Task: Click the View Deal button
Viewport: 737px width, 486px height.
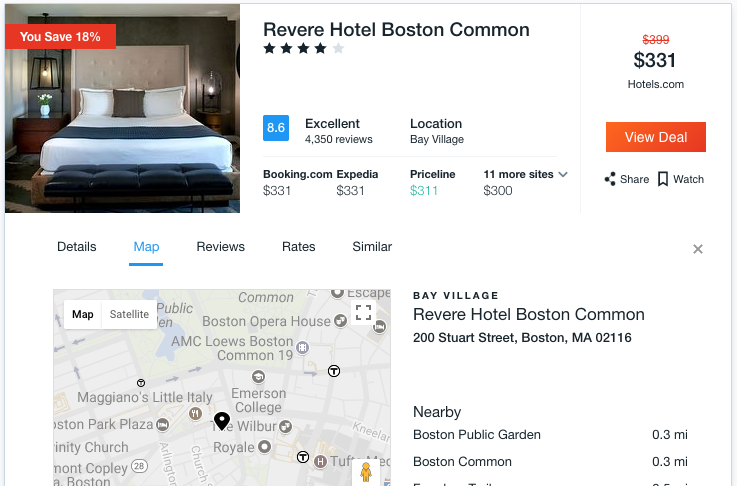Action: coord(656,137)
